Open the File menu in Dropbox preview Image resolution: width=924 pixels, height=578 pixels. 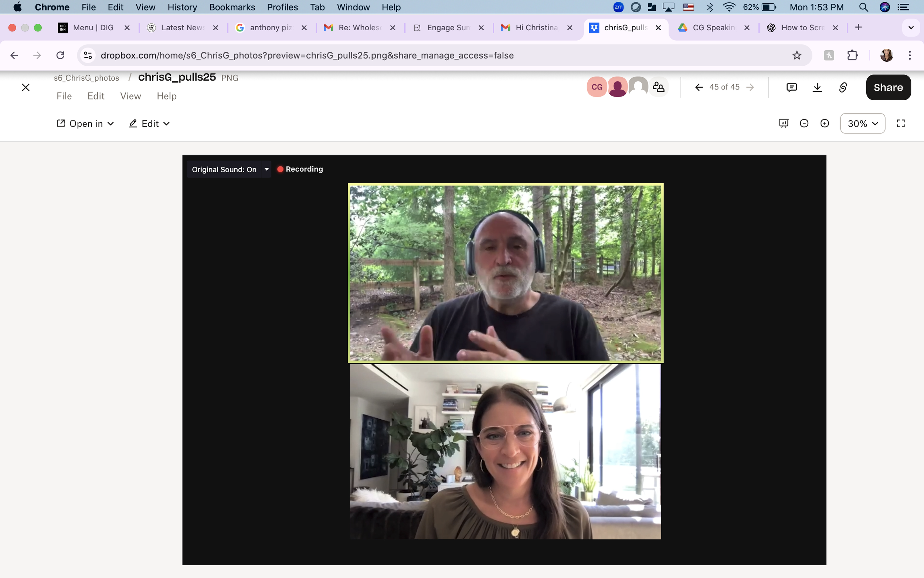click(x=64, y=96)
